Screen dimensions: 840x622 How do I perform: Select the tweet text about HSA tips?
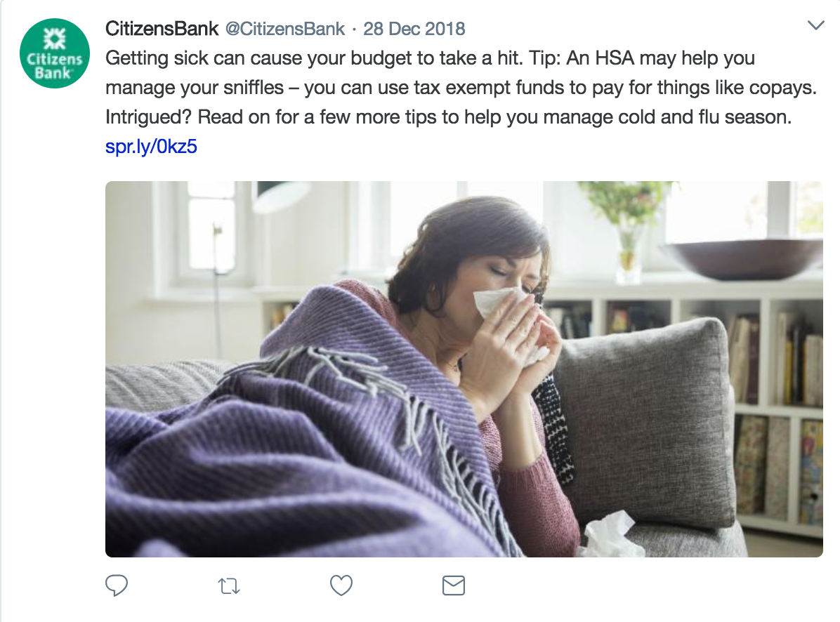tap(461, 87)
